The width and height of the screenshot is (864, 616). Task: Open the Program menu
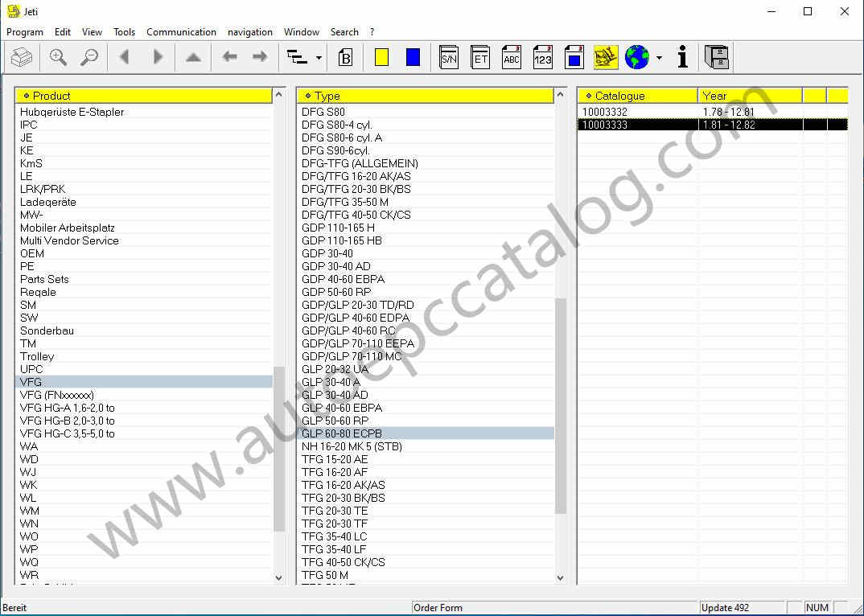point(25,32)
